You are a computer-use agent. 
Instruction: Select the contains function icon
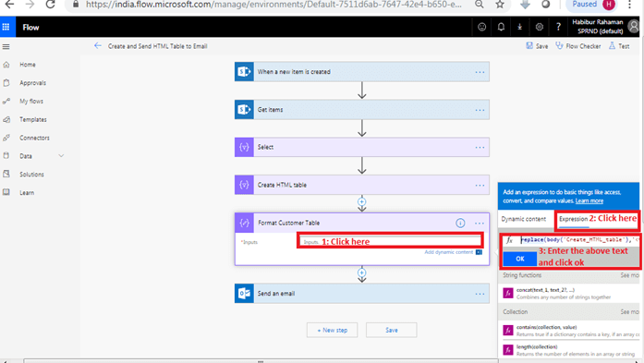pyautogui.click(x=508, y=330)
